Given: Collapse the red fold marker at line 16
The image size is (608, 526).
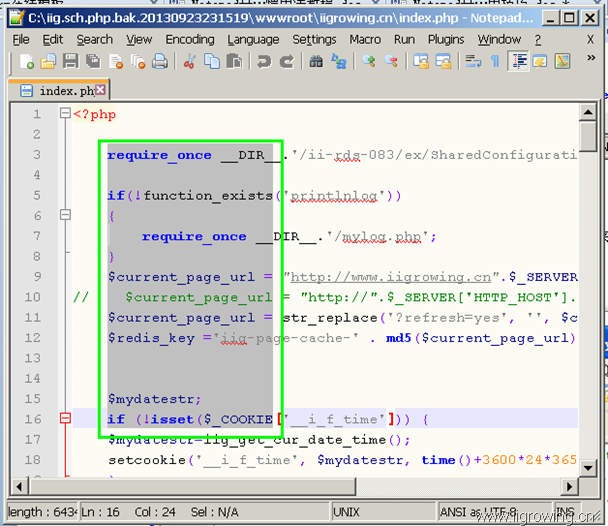Looking at the screenshot, I should (65, 418).
